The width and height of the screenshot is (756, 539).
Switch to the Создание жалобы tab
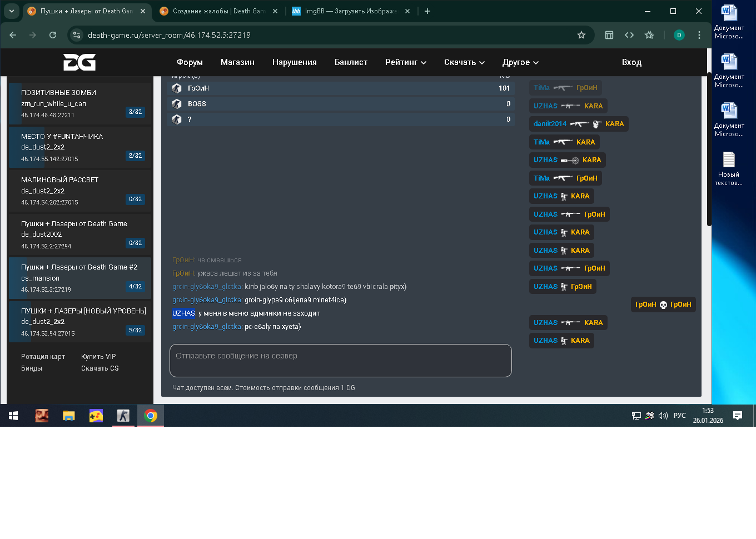[x=217, y=11]
